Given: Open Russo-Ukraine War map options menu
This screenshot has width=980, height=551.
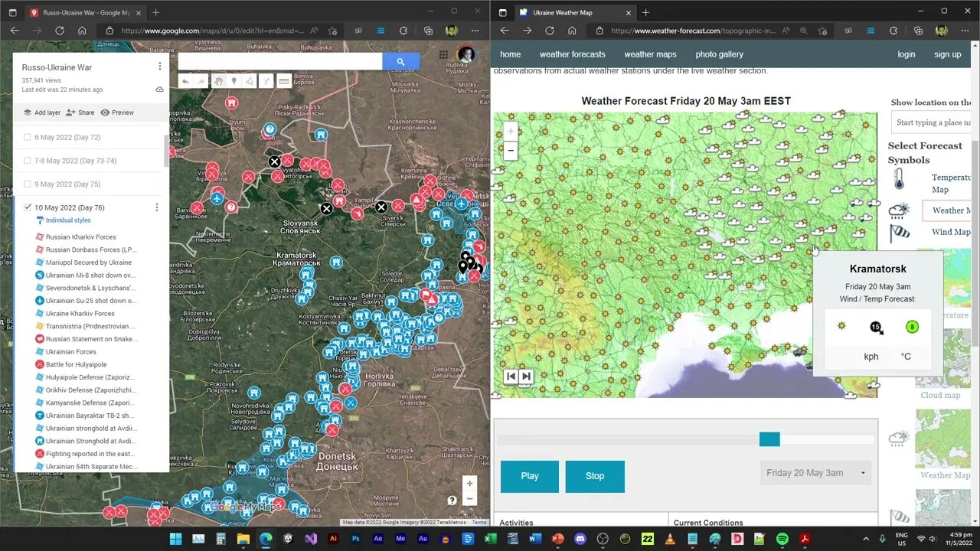Looking at the screenshot, I should pyautogui.click(x=159, y=67).
